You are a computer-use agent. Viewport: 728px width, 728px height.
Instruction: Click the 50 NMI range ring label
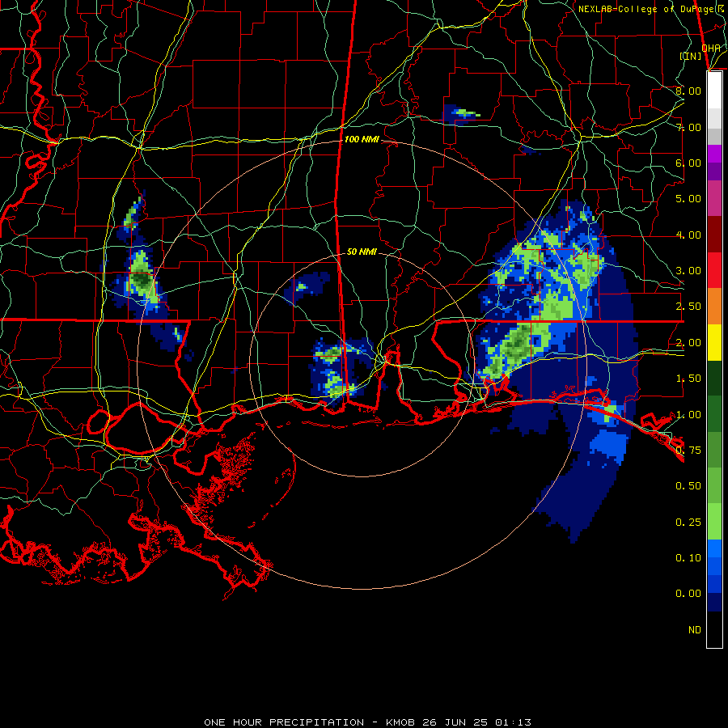pos(362,252)
